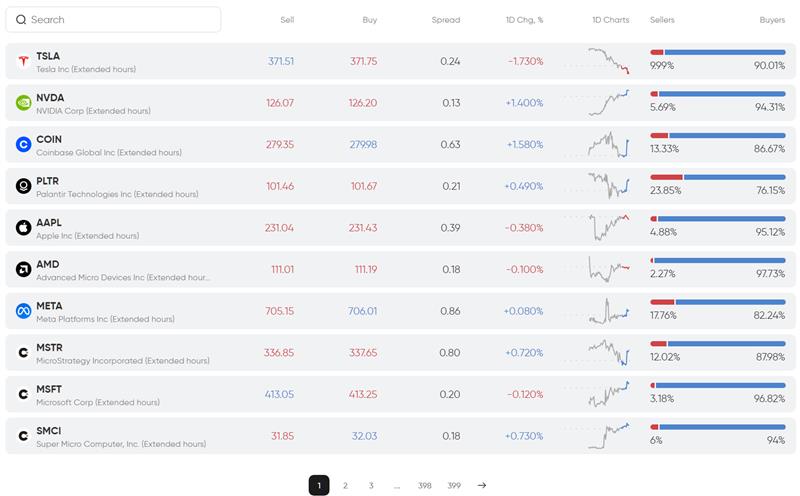Screen dimensions: 800x496
Task: Open the MSTR 1D mini chart
Action: click(609, 352)
